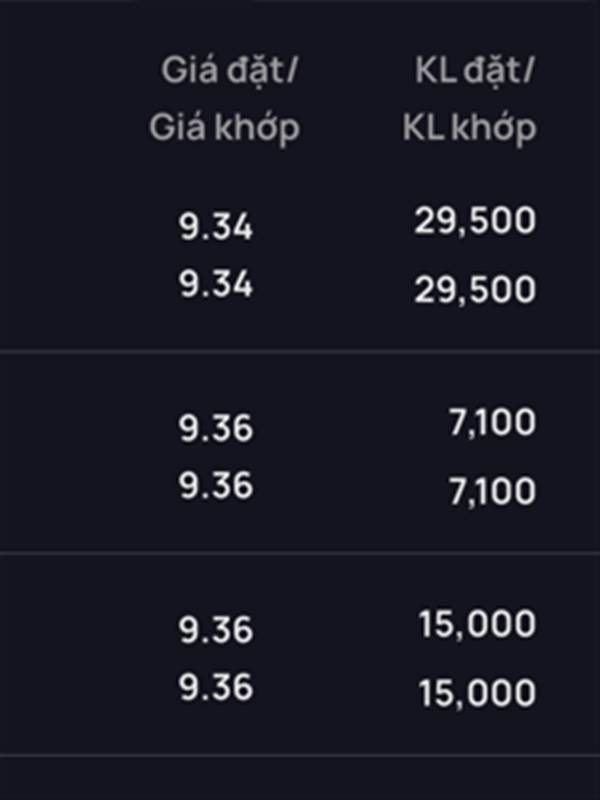Select order price 9.36 in the 15,000 row

pos(216,629)
